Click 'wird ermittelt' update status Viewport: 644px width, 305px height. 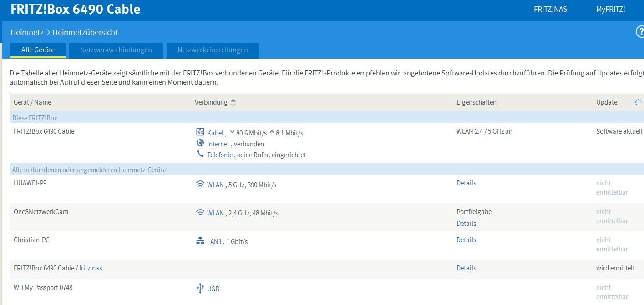coord(615,268)
